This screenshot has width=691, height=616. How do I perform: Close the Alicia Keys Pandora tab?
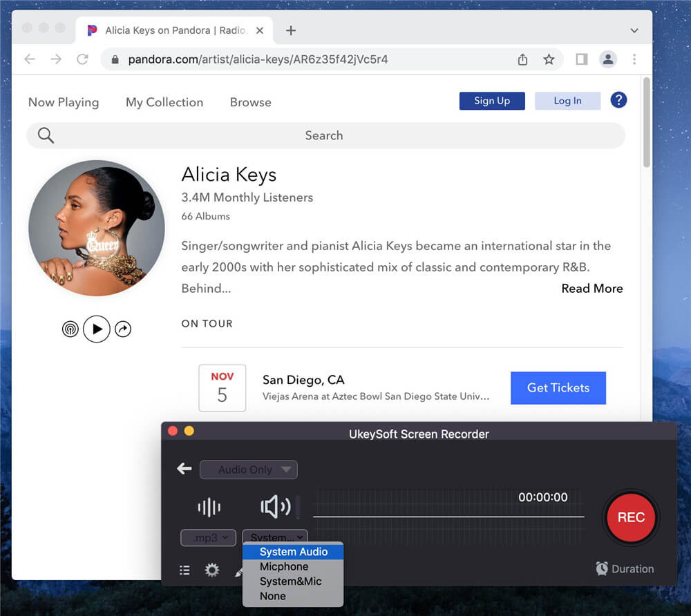pos(260,30)
